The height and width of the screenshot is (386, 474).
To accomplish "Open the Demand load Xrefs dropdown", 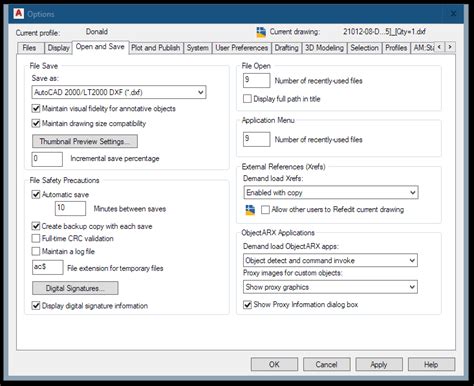I will click(331, 192).
